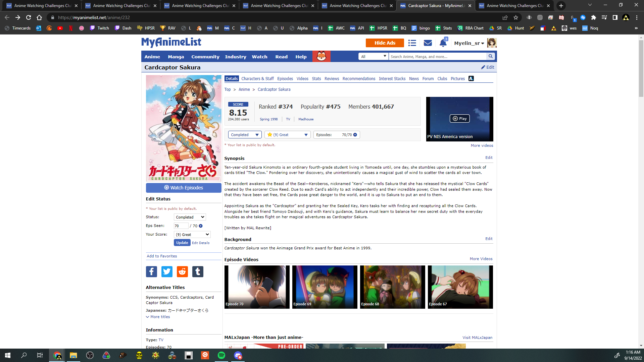The height and width of the screenshot is (362, 644).
Task: Click the plus icon beside Episodes 70/70
Action: pyautogui.click(x=355, y=135)
